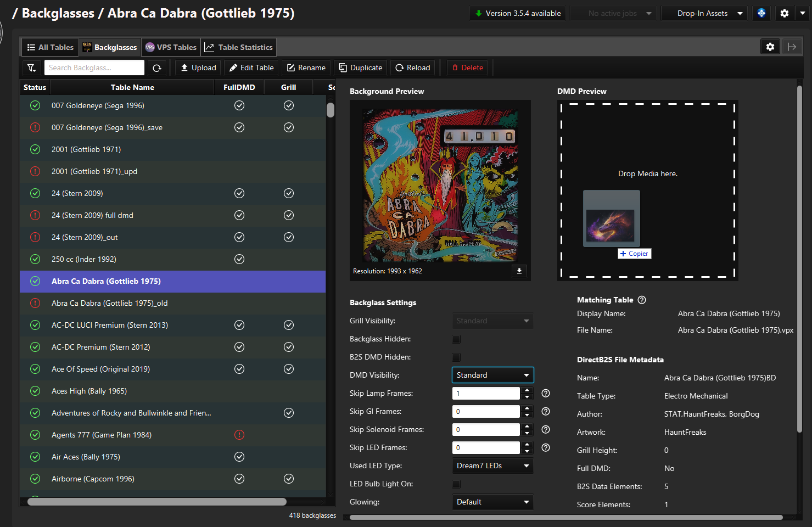Click error status icon of Abra Ca Dabra_old
The width and height of the screenshot is (812, 527).
[x=35, y=303]
